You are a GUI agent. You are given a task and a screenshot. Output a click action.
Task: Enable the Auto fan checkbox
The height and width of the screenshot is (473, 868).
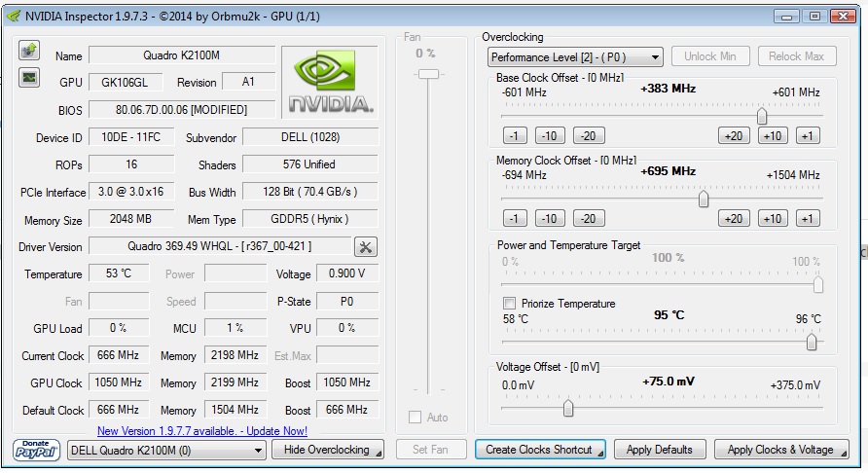[415, 418]
